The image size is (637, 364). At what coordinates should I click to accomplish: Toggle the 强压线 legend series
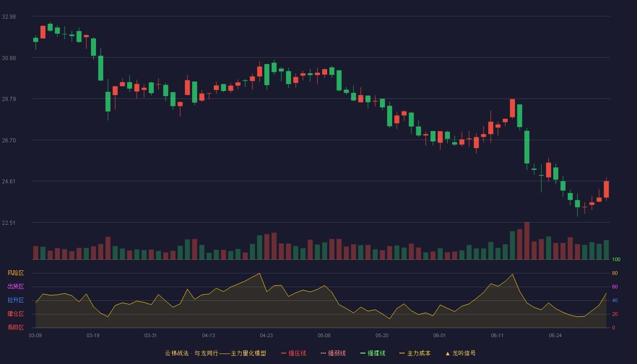coord(293,353)
